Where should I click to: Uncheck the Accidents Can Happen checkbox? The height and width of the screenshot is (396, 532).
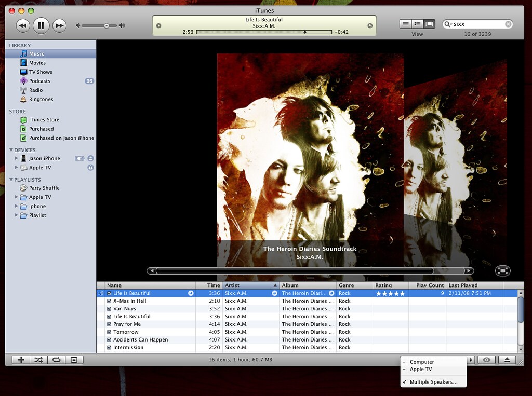tap(109, 340)
